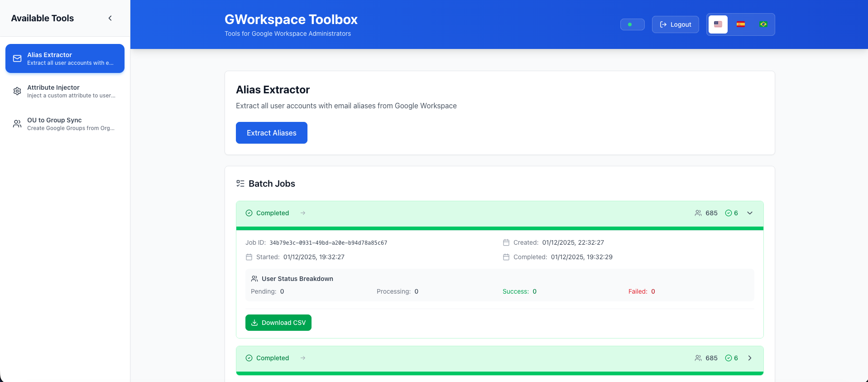Click the Batch Jobs list icon
The height and width of the screenshot is (382, 868).
click(x=240, y=184)
